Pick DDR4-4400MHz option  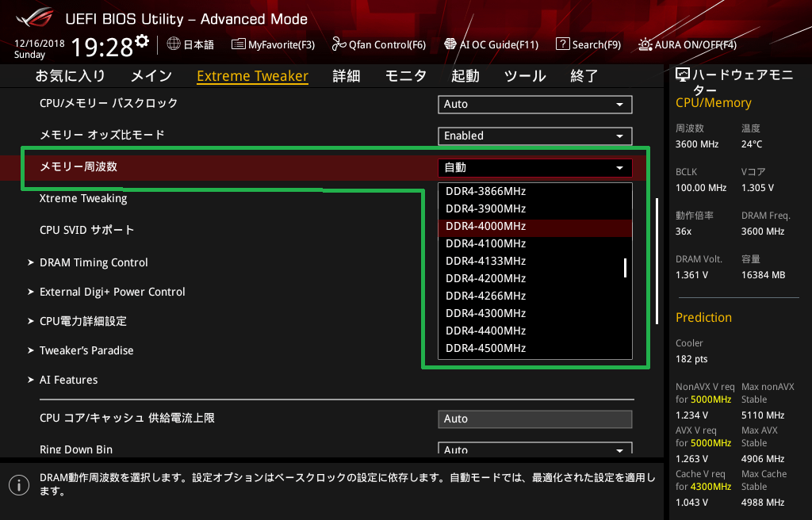tap(535, 331)
